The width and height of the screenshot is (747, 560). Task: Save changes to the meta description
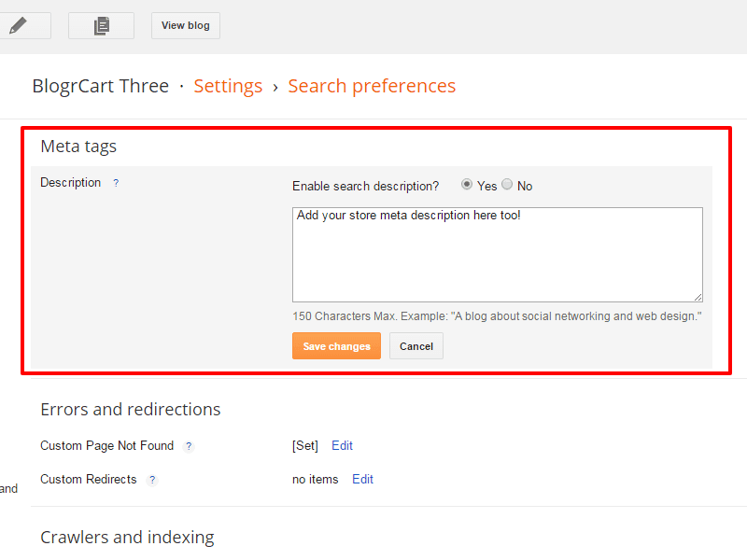[336, 346]
